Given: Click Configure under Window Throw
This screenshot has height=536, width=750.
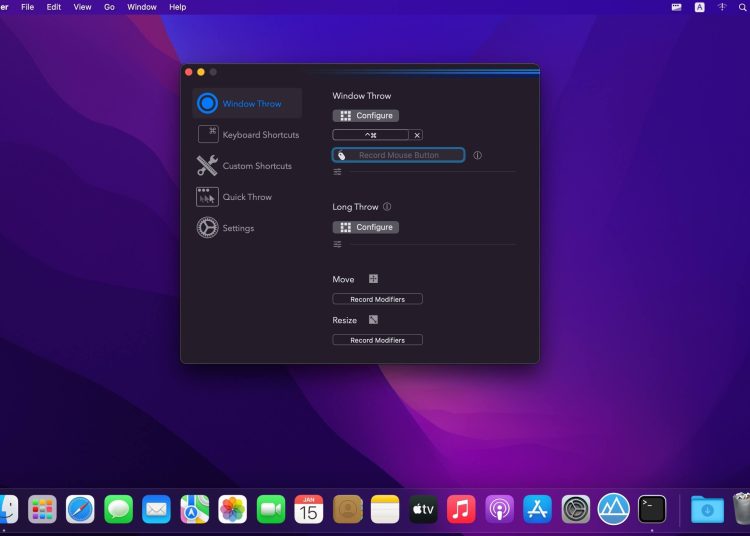Looking at the screenshot, I should click(366, 116).
